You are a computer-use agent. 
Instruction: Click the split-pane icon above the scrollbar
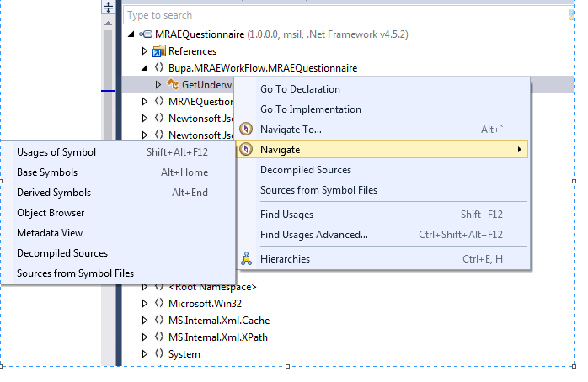tap(108, 8)
